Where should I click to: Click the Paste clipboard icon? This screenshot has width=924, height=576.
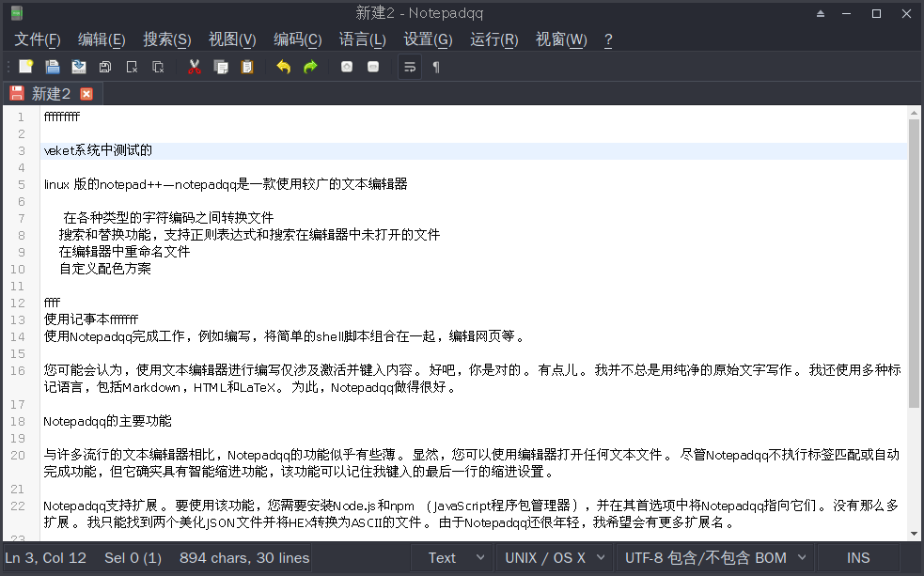tap(247, 67)
